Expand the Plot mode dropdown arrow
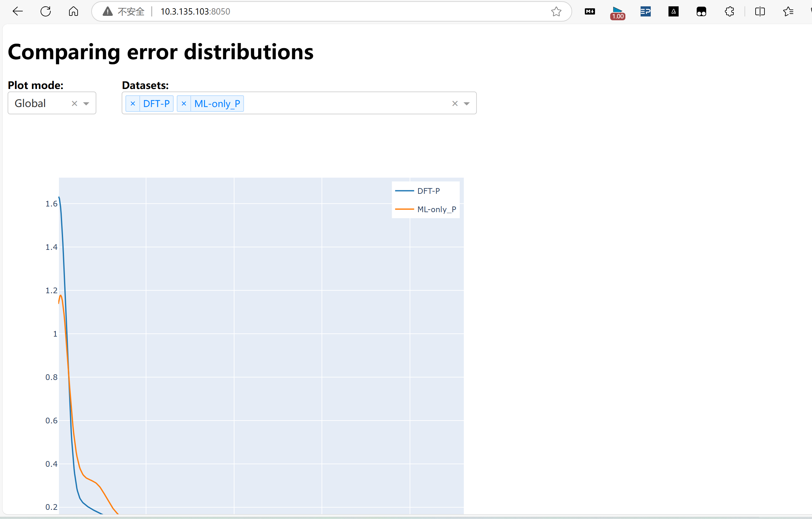Image resolution: width=812 pixels, height=519 pixels. point(86,104)
